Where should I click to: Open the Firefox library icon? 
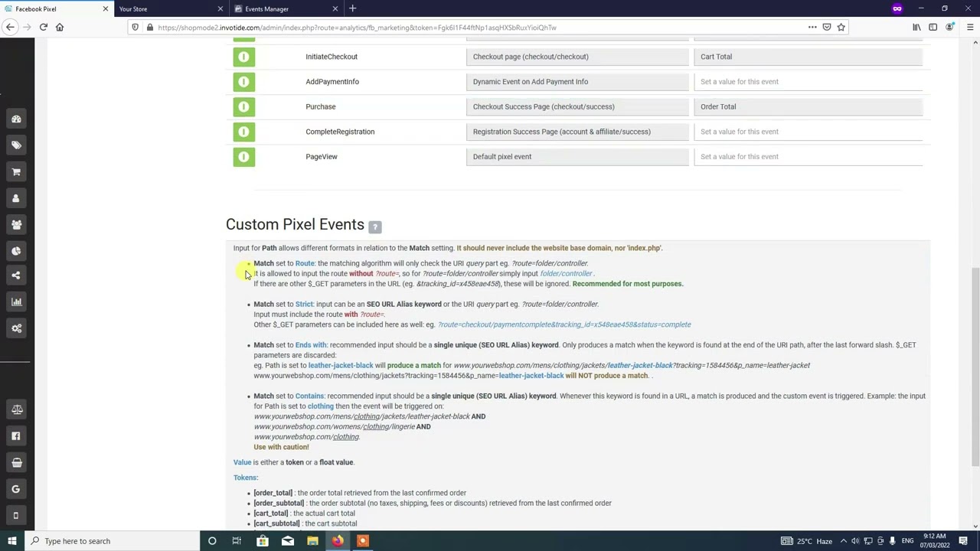point(916,28)
